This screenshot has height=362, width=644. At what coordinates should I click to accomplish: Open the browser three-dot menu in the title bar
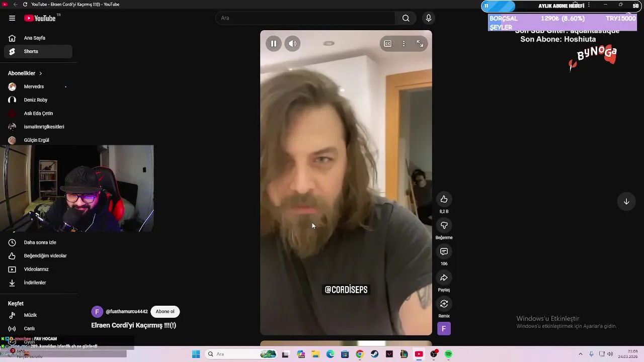[x=588, y=5]
